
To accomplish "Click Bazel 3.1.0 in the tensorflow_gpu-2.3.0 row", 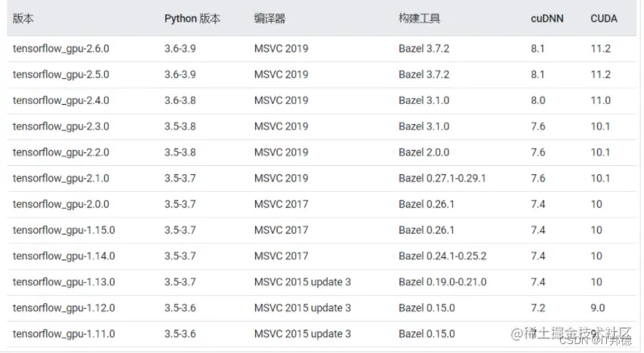I will [424, 127].
